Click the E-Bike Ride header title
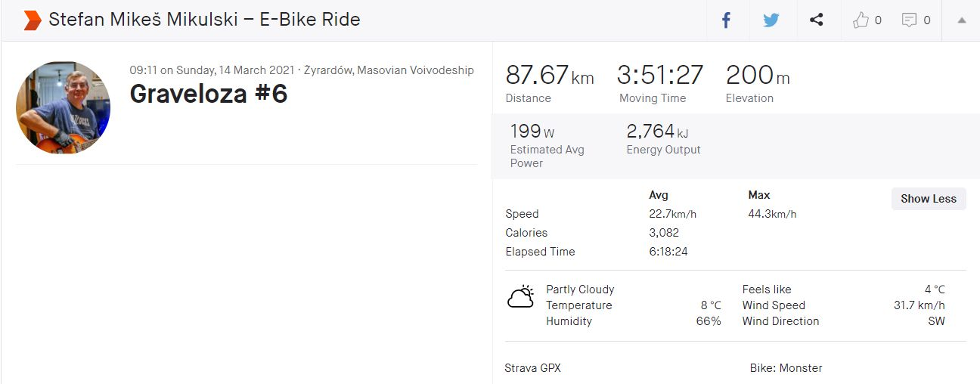 pos(204,20)
